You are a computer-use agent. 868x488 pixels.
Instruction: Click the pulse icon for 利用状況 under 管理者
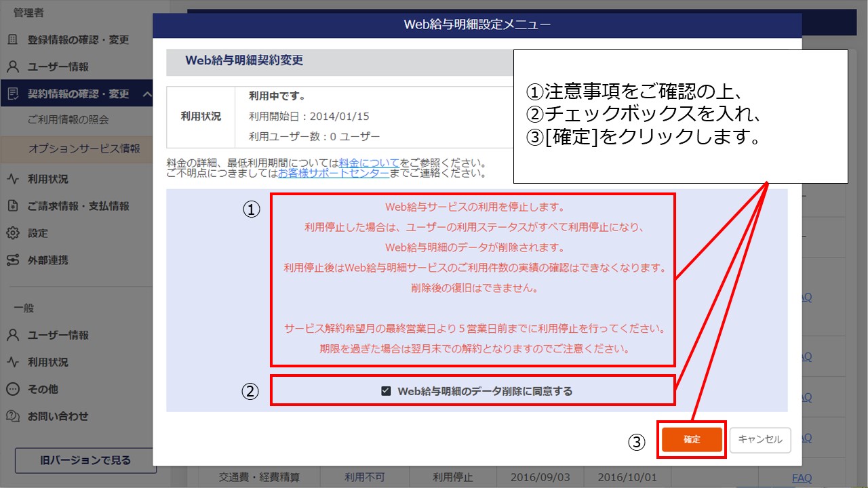coord(13,180)
